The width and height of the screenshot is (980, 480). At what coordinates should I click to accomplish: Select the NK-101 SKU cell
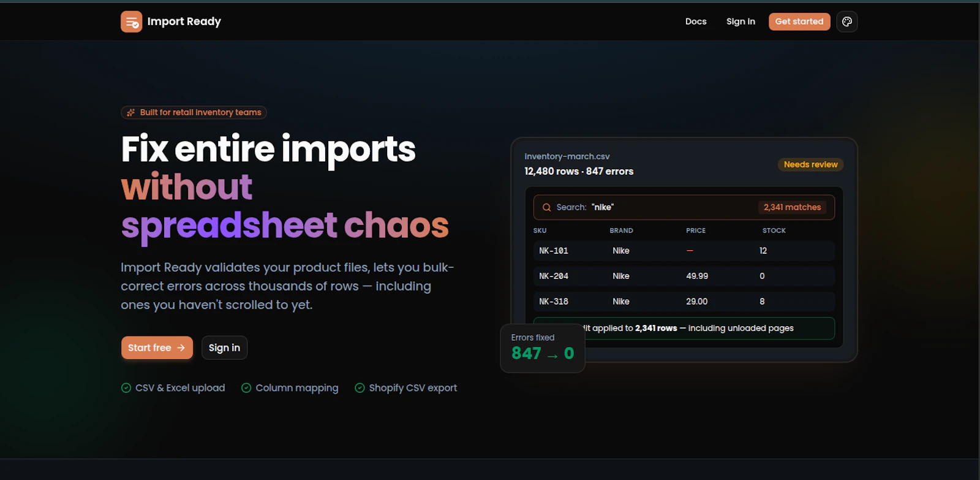point(554,251)
